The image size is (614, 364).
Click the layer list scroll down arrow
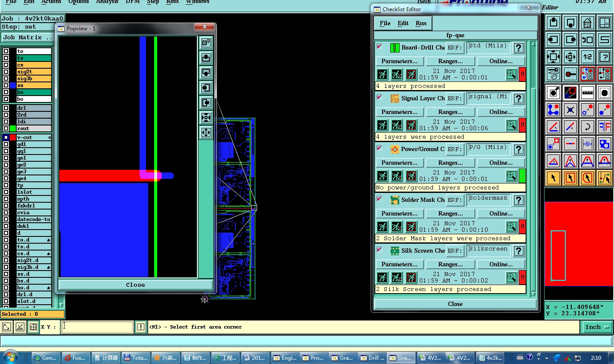61,305
